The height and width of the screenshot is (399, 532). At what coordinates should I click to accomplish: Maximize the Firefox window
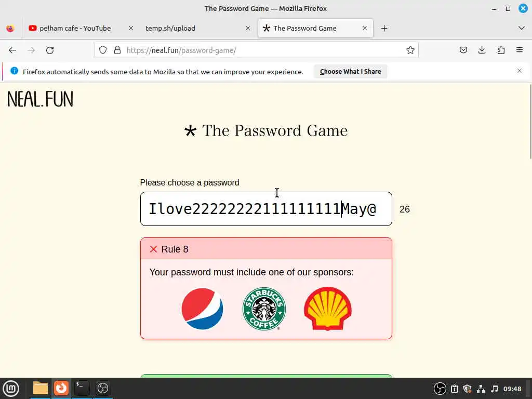point(508,8)
